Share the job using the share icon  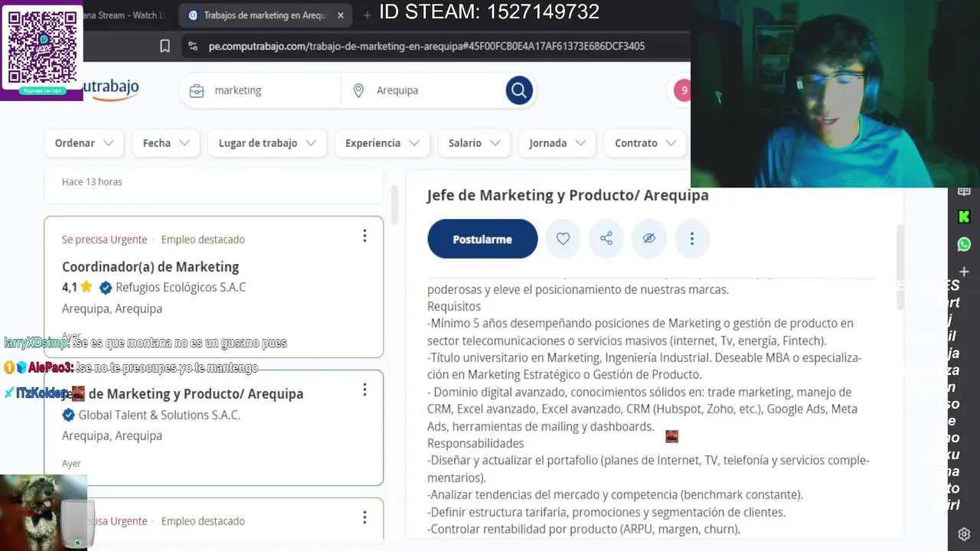606,239
